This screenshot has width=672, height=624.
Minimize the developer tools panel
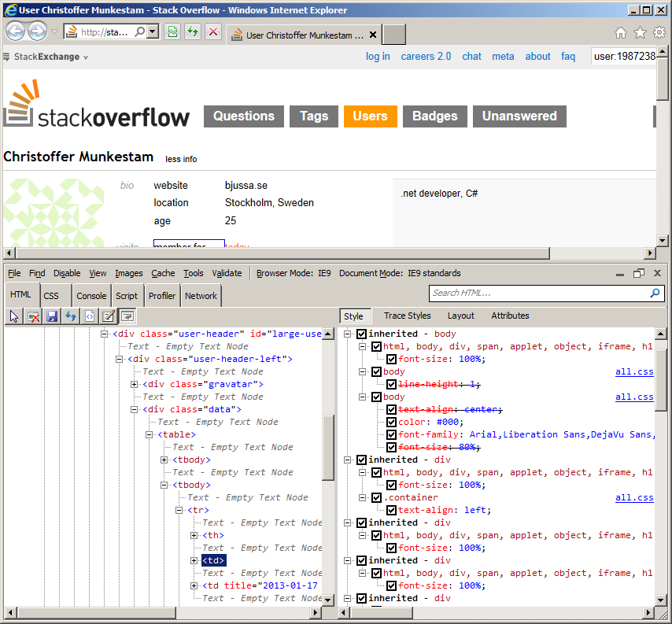click(620, 275)
